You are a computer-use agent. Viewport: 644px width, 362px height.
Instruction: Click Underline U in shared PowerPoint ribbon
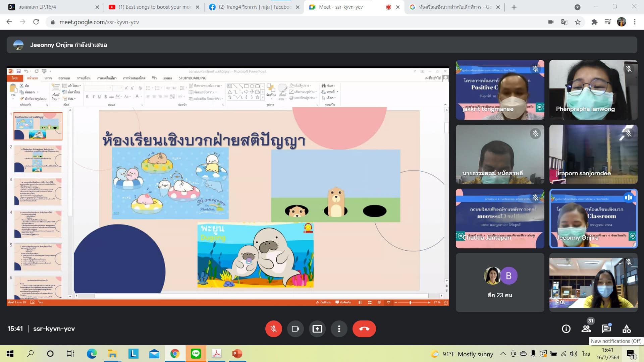[99, 97]
